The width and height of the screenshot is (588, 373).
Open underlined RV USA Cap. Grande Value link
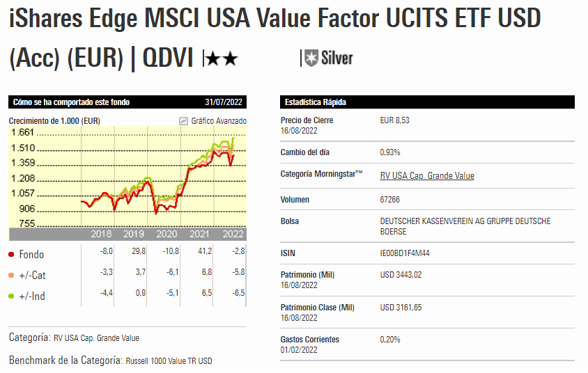pos(427,176)
